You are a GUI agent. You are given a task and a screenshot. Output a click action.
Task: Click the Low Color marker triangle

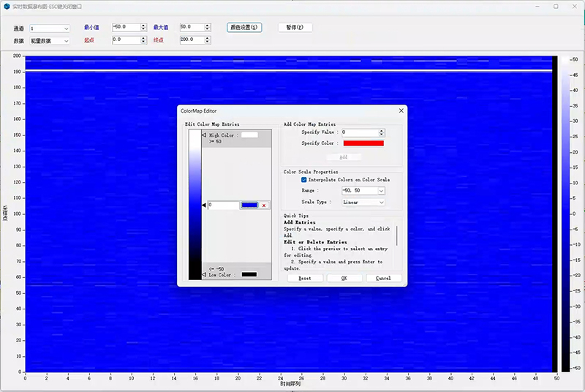204,275
